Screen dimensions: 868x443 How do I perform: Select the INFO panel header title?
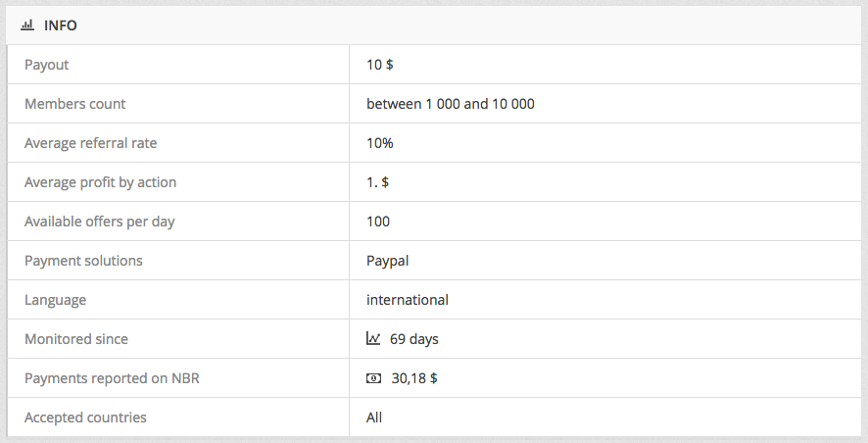[61, 25]
